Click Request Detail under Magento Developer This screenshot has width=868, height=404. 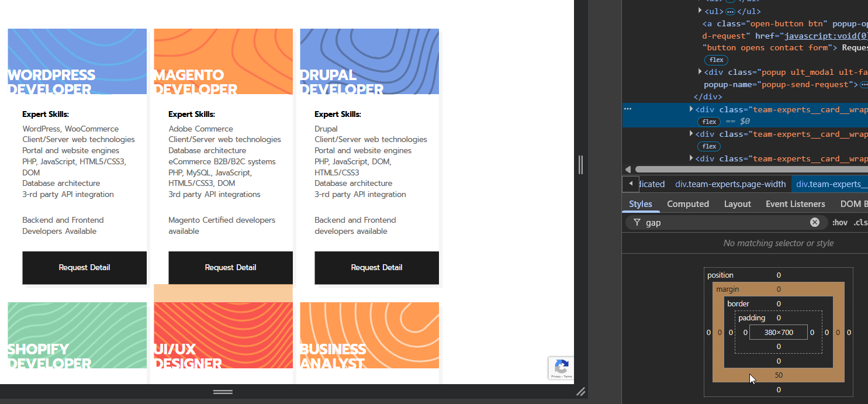point(230,268)
